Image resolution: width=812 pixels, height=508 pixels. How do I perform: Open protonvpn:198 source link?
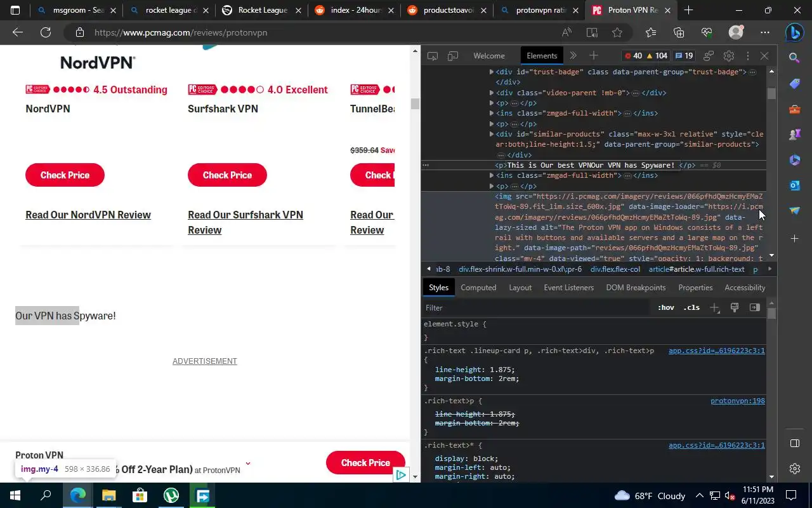tap(737, 401)
